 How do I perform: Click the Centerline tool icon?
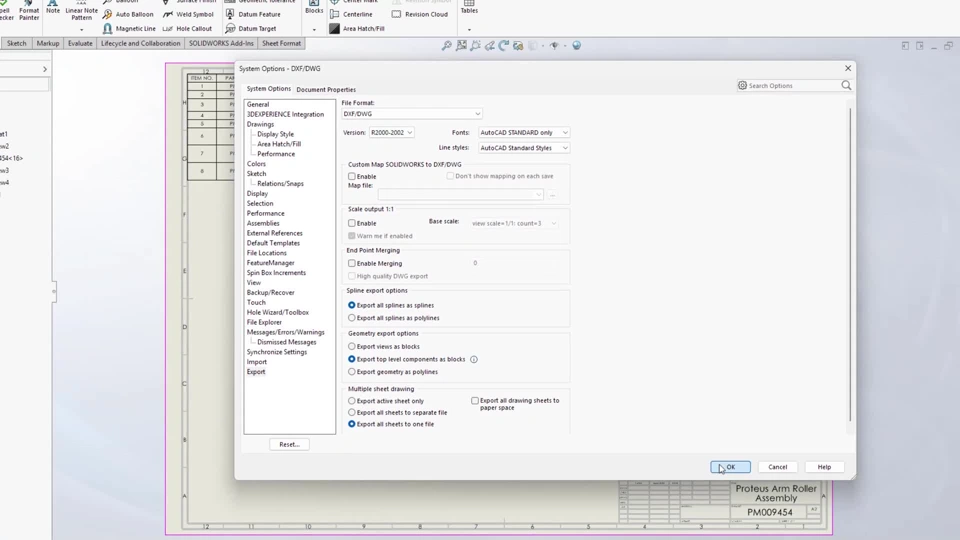pyautogui.click(x=334, y=14)
